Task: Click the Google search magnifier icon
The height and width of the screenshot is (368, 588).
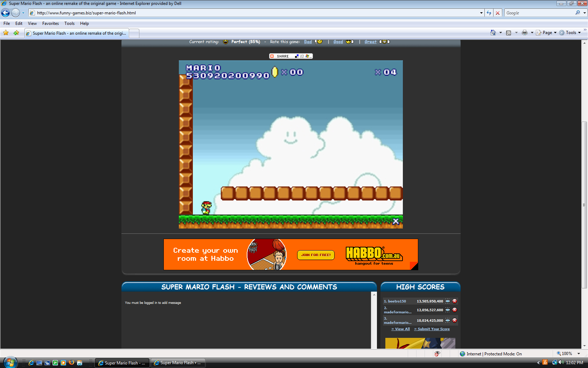Action: (577, 13)
